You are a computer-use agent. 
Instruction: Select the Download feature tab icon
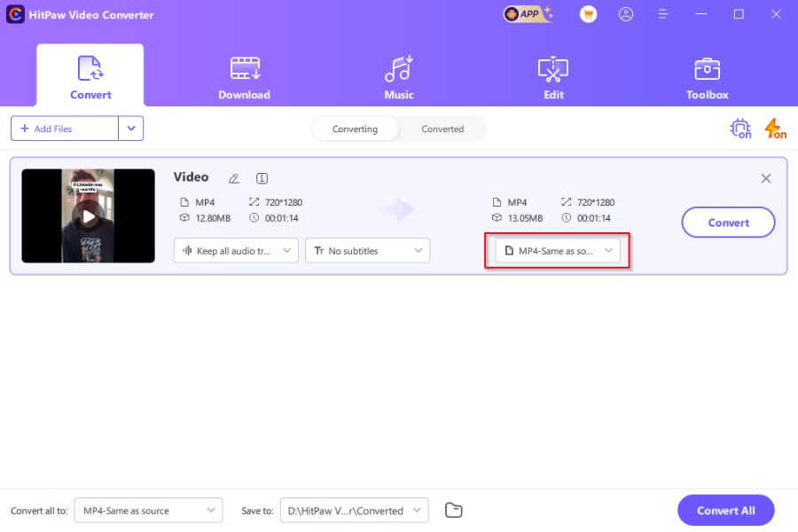click(x=244, y=67)
